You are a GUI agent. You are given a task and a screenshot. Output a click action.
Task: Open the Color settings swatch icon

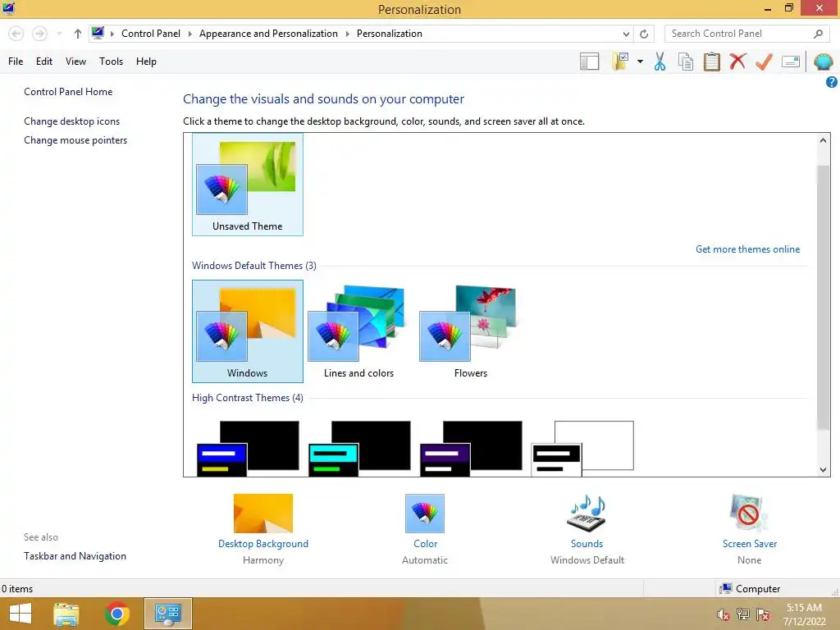point(425,514)
